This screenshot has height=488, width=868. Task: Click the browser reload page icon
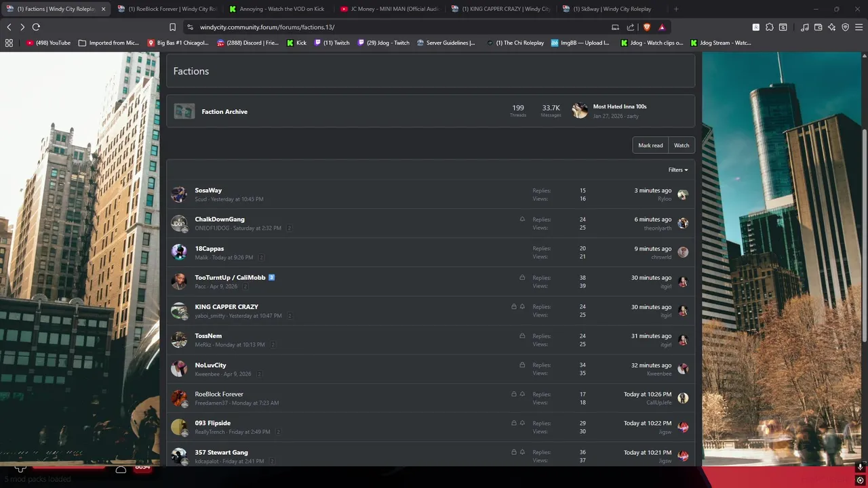[x=36, y=27]
